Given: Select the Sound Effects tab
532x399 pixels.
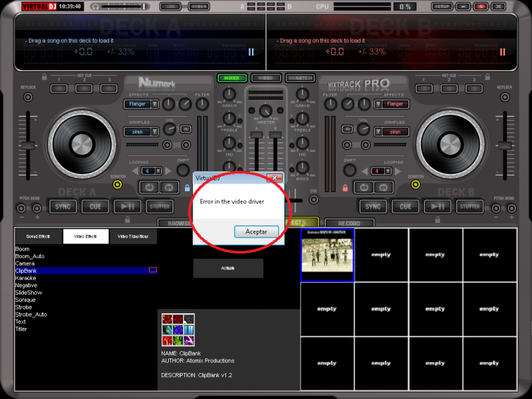Looking at the screenshot, I should point(38,236).
